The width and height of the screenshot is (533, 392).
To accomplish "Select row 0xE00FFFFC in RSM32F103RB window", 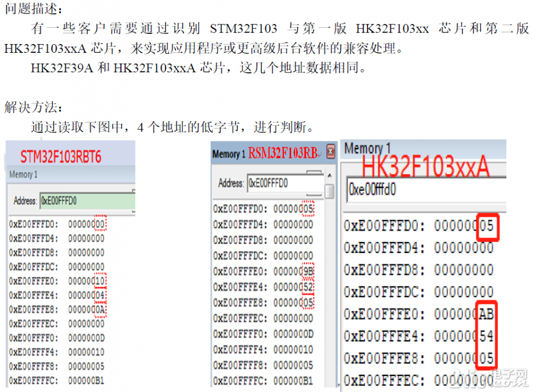I will [x=264, y=381].
